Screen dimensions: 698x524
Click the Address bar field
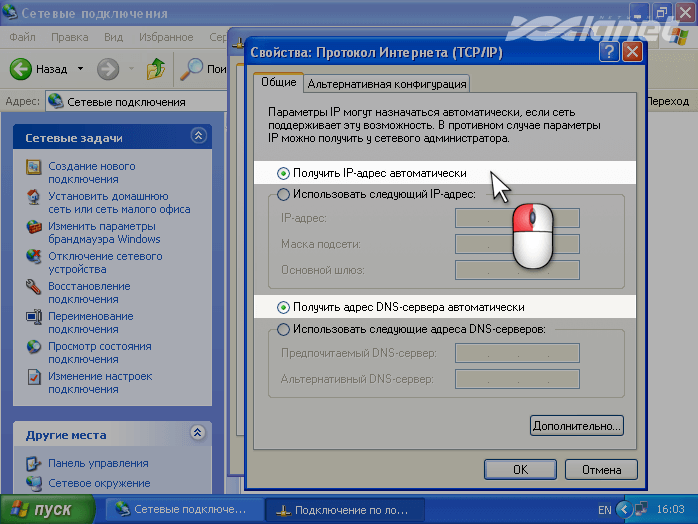pos(136,102)
